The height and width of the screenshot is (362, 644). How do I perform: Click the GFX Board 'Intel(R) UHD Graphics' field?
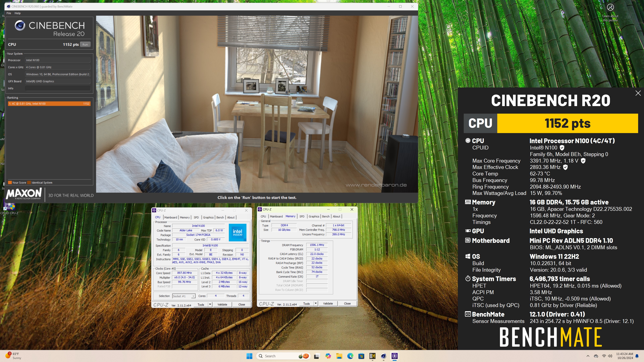[x=58, y=81]
